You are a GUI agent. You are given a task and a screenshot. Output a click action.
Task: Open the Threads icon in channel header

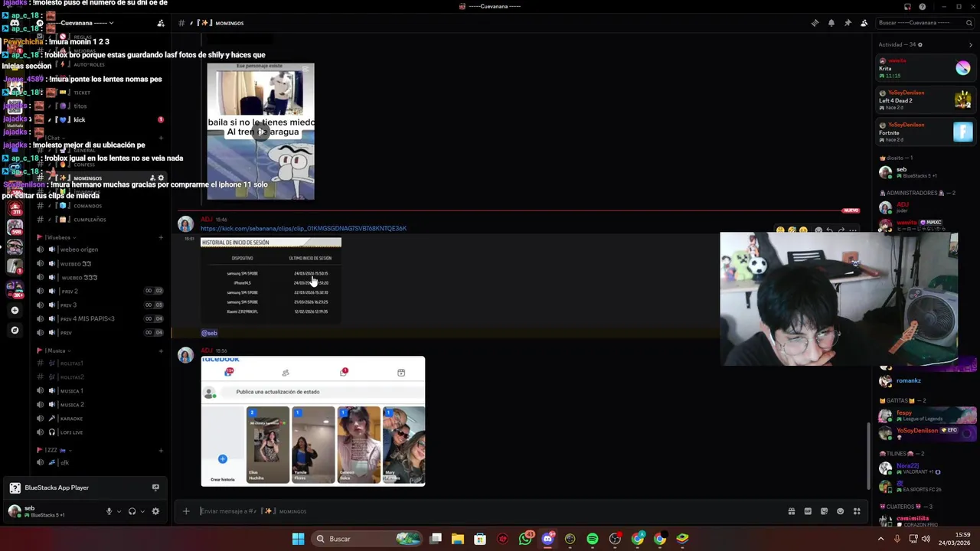point(815,23)
